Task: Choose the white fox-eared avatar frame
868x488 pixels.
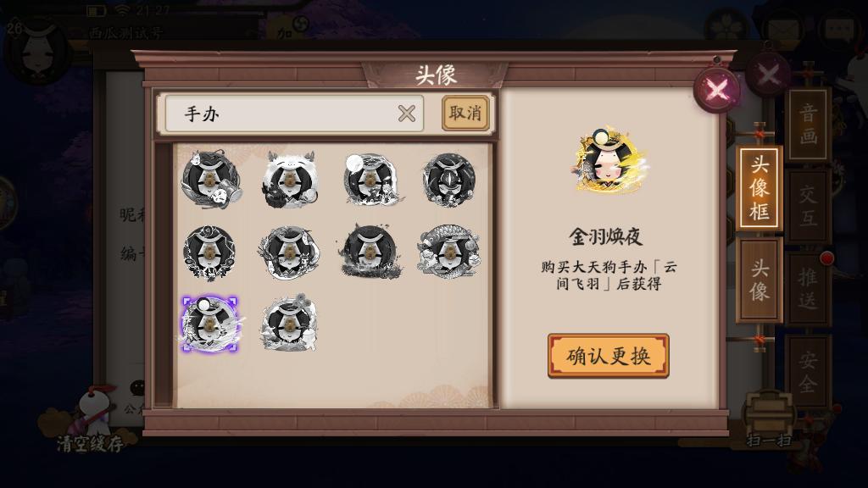Action: point(290,180)
